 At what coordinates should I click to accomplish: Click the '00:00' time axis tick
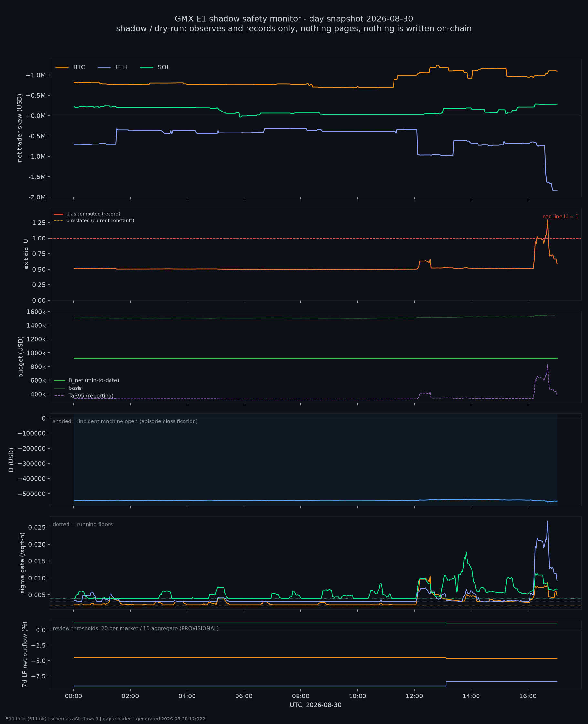(74, 696)
